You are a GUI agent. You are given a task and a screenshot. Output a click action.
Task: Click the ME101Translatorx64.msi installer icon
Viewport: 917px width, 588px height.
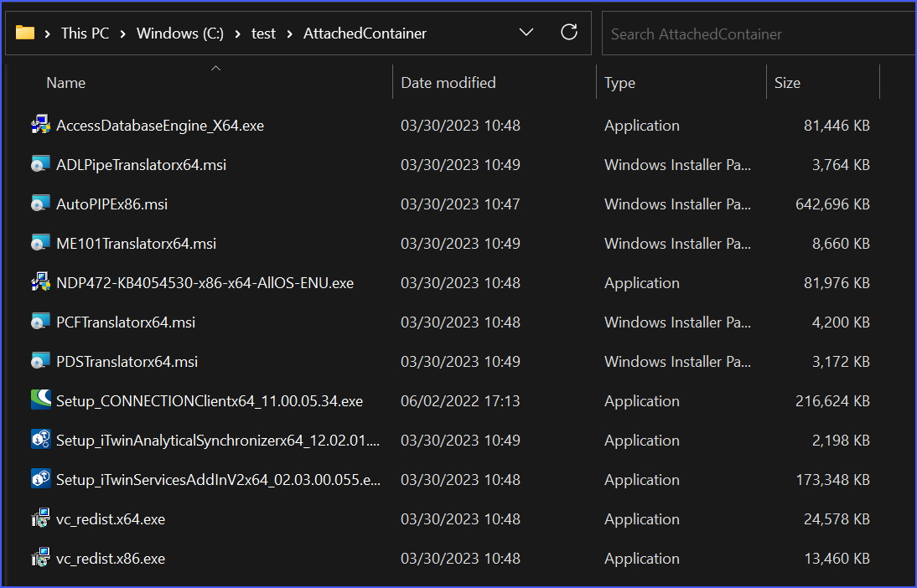point(40,243)
